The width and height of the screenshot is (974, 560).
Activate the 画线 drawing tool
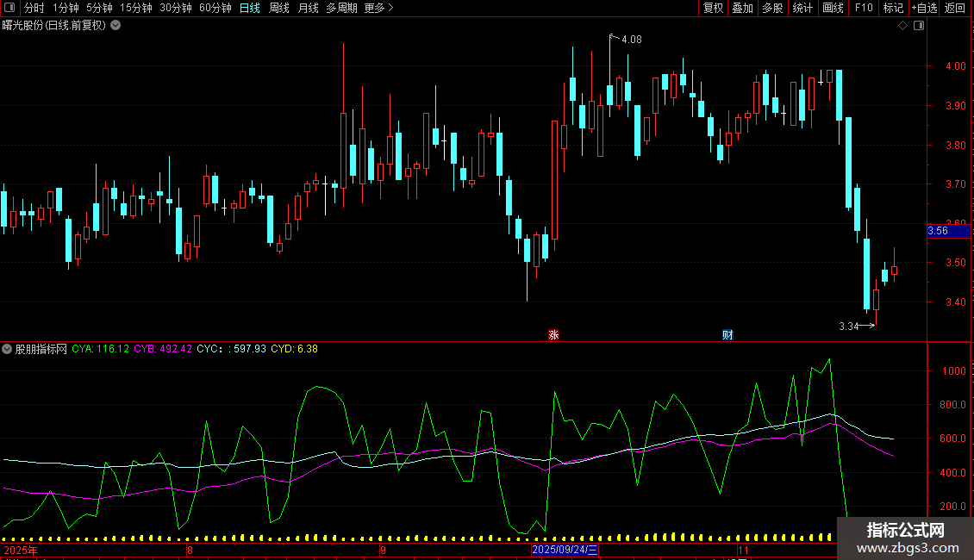click(833, 8)
